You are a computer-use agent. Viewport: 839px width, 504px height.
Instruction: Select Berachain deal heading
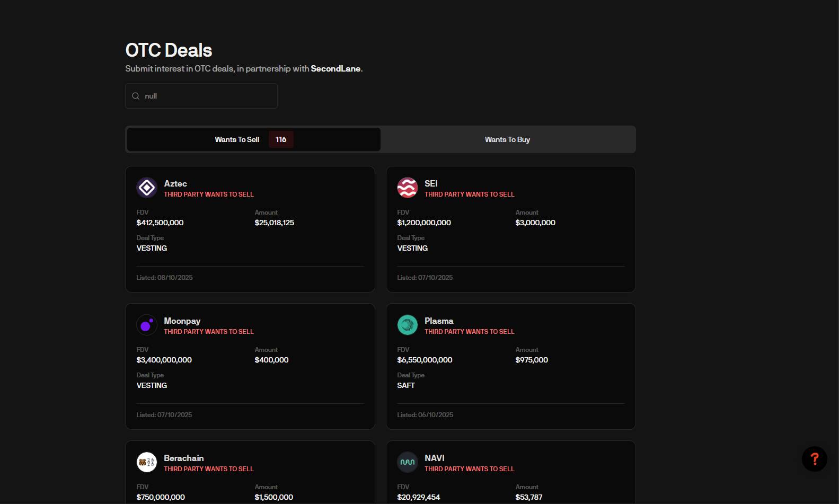(183, 458)
